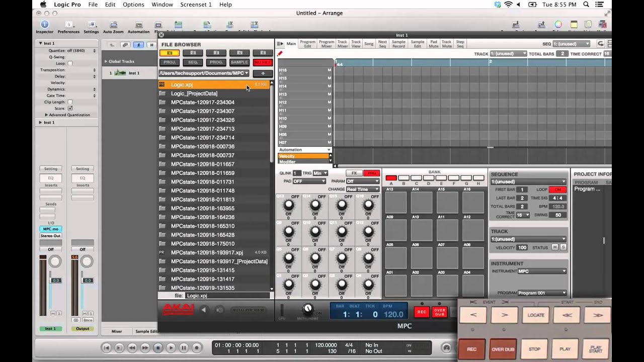The width and height of the screenshot is (644, 362).
Task: Click Logic transport record button
Action: (197, 347)
